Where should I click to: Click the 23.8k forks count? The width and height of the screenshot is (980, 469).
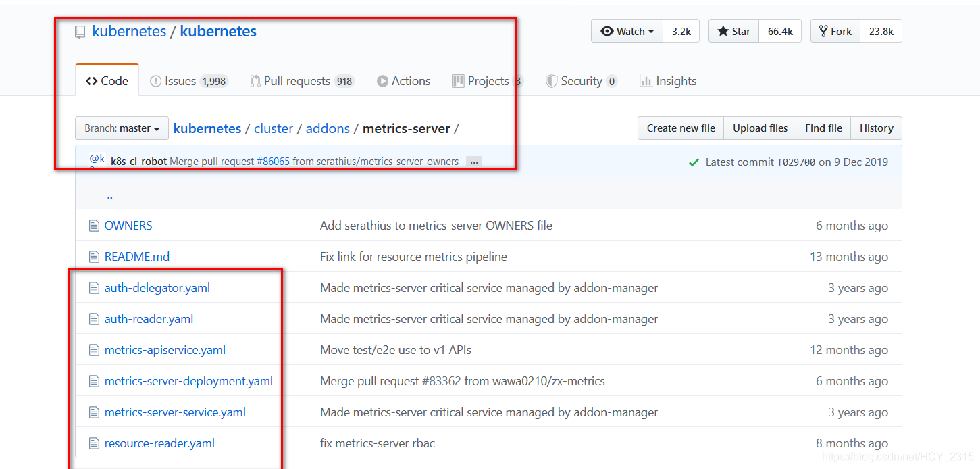881,31
